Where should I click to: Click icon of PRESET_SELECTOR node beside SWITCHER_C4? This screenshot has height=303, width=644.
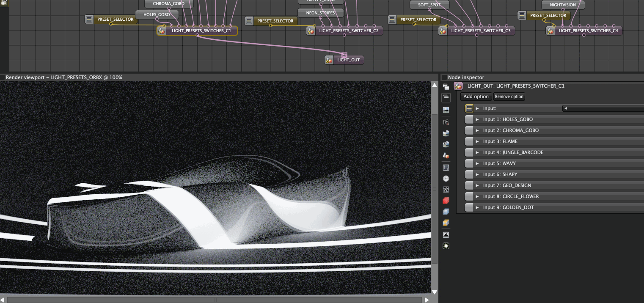522,15
